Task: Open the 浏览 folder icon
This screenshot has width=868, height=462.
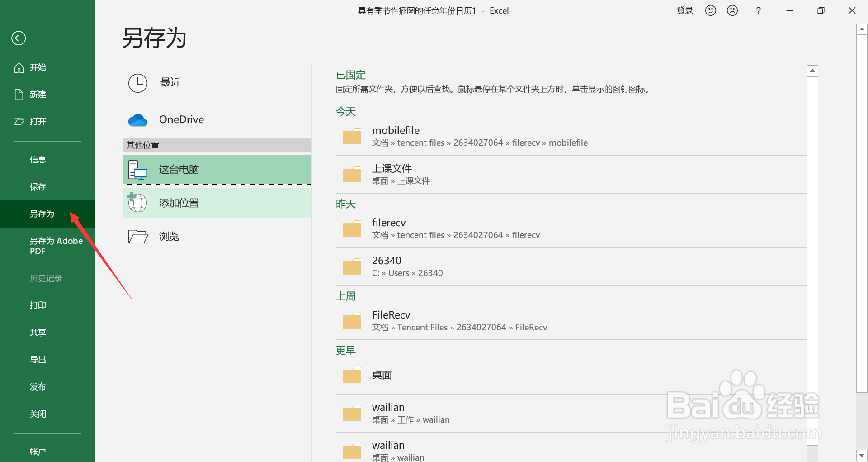Action: tap(138, 236)
